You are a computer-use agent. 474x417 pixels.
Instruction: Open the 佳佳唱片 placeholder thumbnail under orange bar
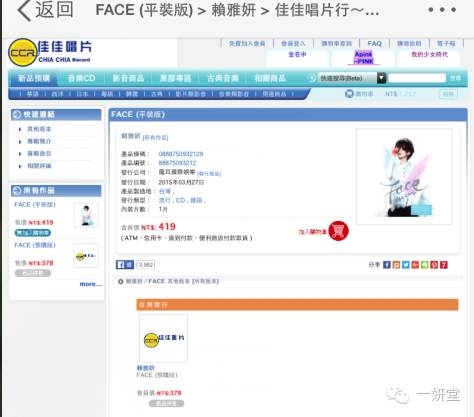pos(163,338)
